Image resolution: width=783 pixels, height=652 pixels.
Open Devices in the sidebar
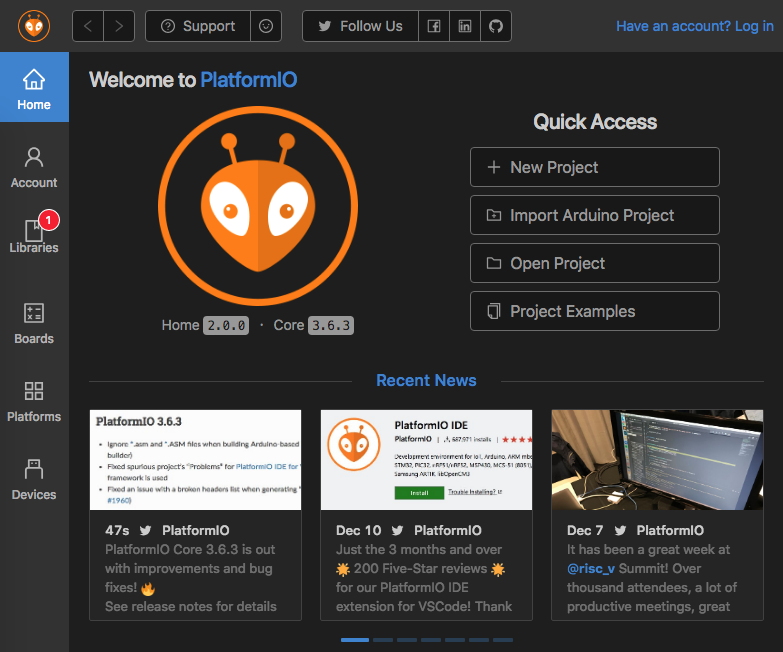(x=34, y=479)
